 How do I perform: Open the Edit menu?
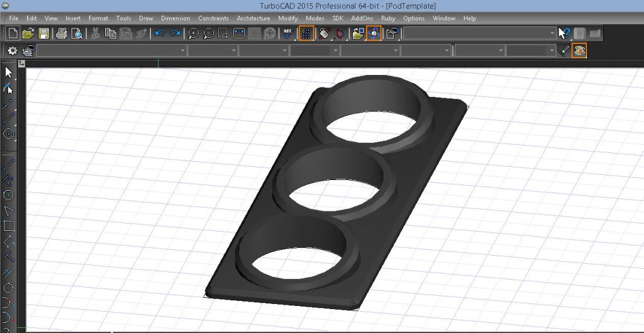pyautogui.click(x=31, y=18)
